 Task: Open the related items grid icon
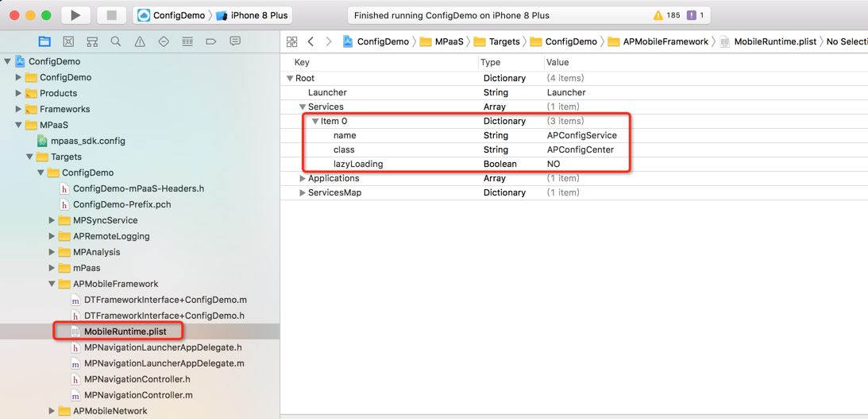(x=291, y=41)
